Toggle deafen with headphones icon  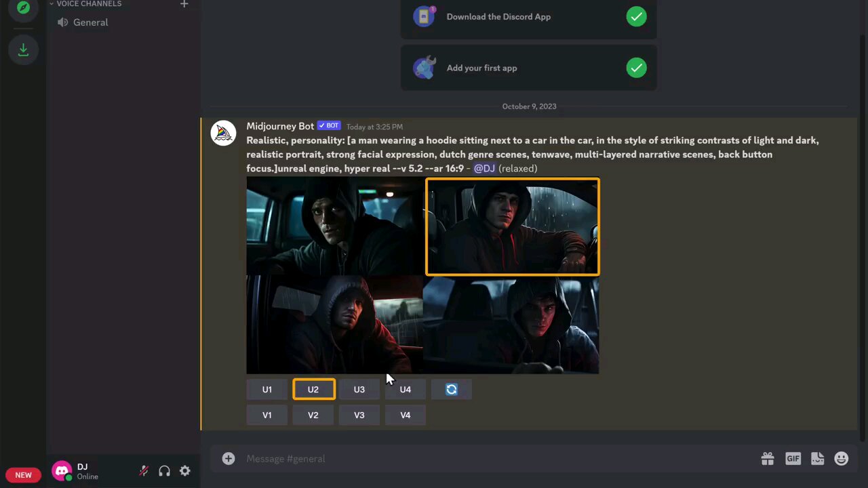click(164, 471)
